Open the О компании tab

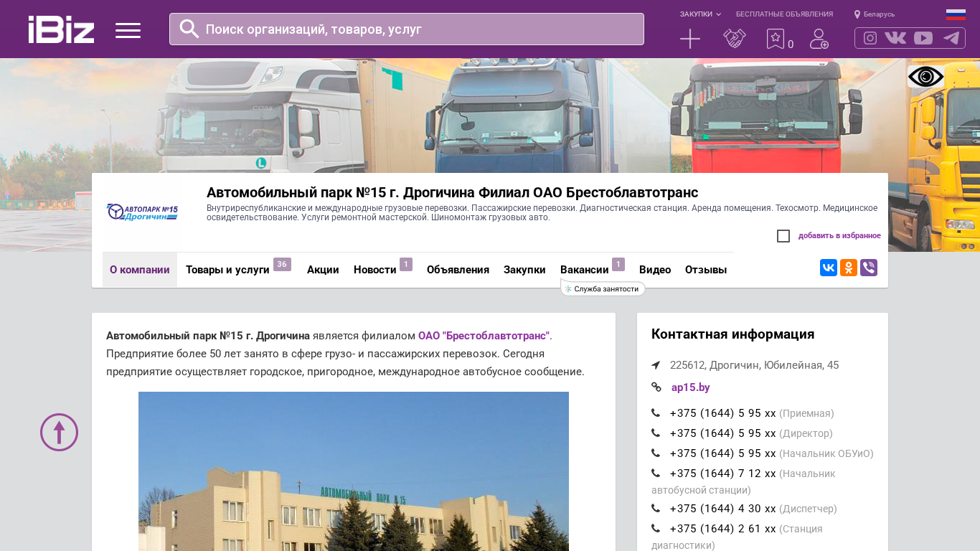pos(140,270)
